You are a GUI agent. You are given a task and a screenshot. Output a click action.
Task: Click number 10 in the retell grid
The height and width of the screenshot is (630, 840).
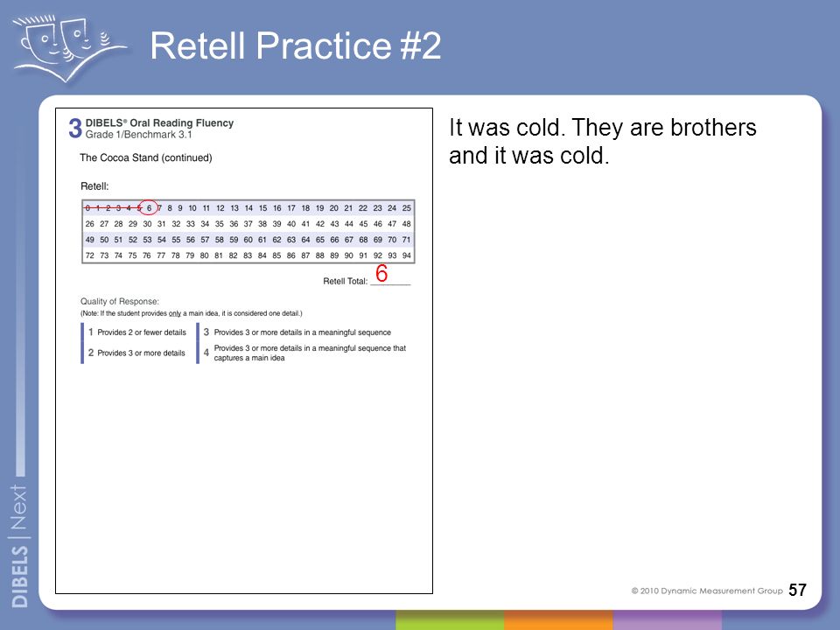[x=192, y=208]
